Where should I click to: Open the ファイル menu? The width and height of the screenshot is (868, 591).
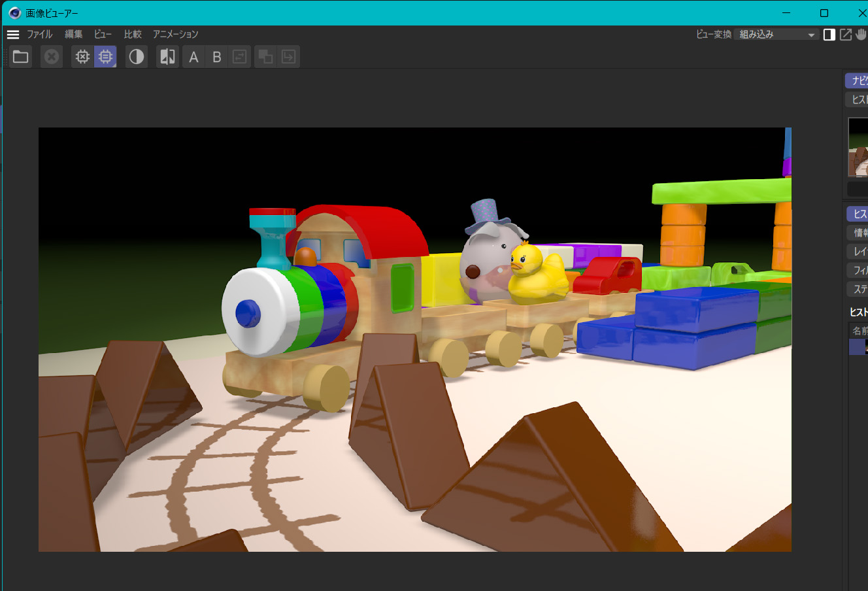[39, 35]
